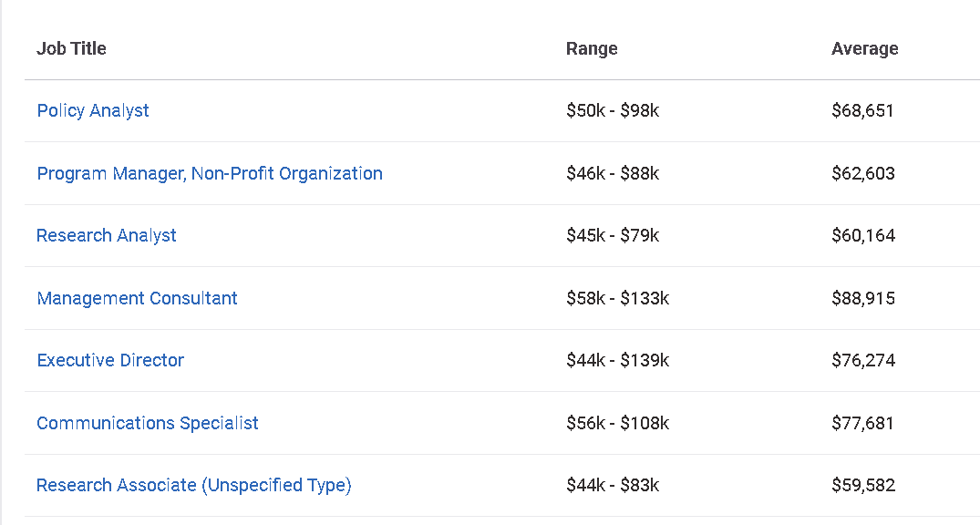Click the $50k - $98k range cell
The height and width of the screenshot is (525, 980).
[x=613, y=110]
